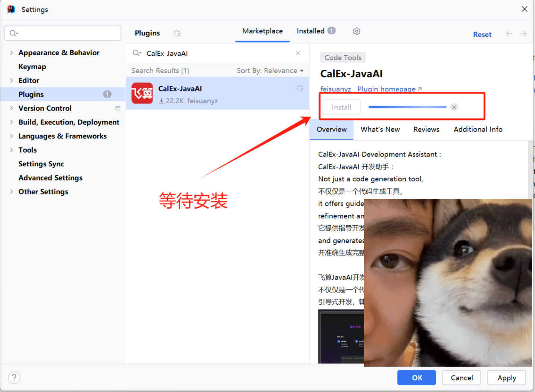Click the Reset link
This screenshot has height=392, width=535.
[482, 34]
